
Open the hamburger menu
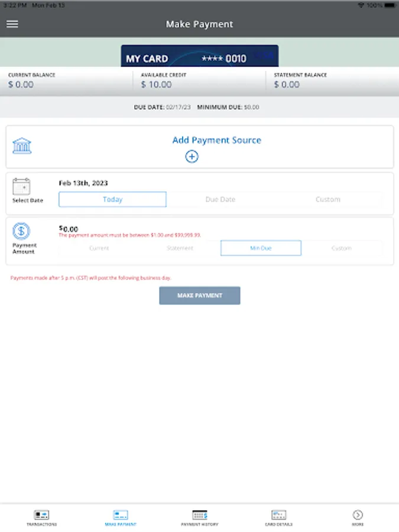click(12, 24)
